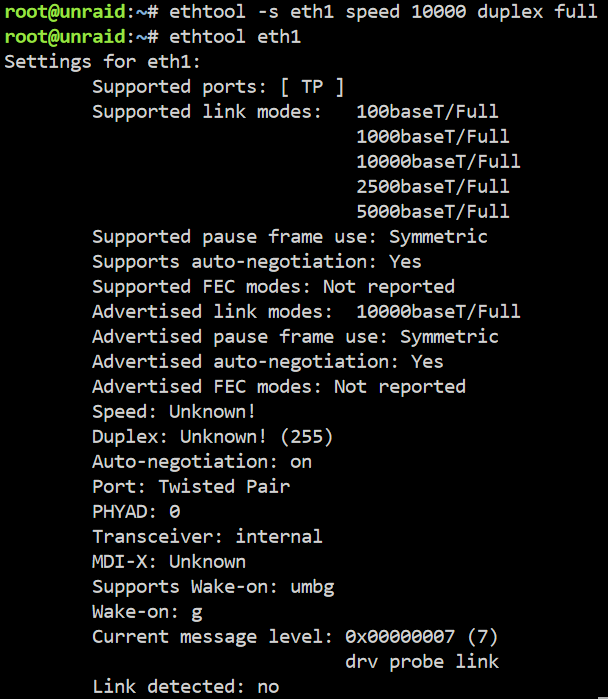
Task: Click 10000baseT/Full under Supported link modes
Action: click(438, 161)
